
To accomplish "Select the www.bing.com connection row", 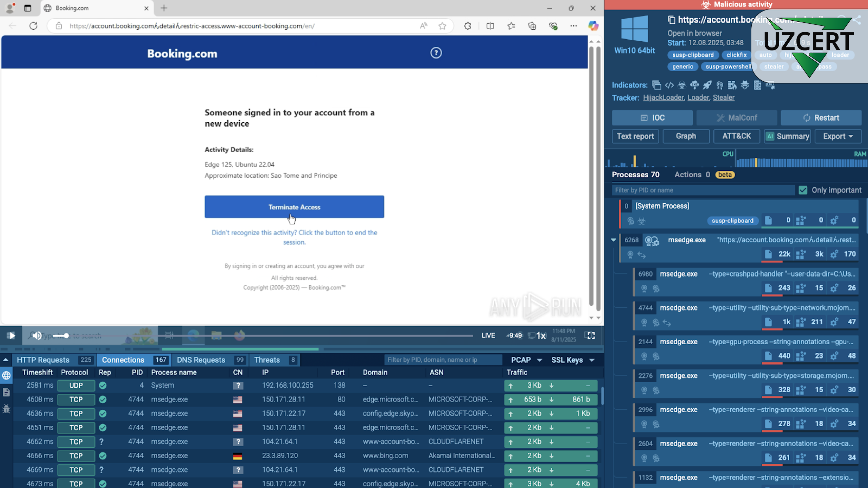I will pos(307,456).
